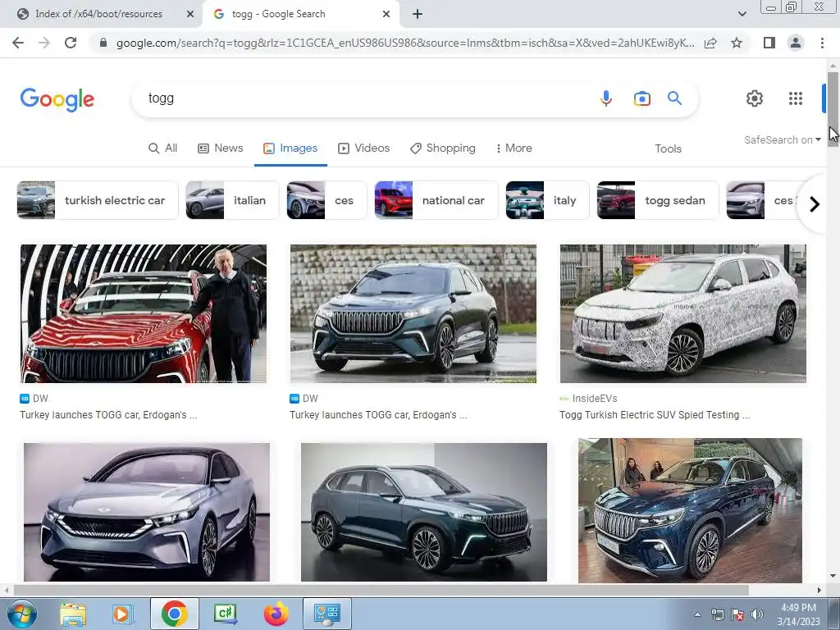The width and height of the screenshot is (840, 630).
Task: Open first 'Turkey launches TOGG car' link
Action: 108,414
